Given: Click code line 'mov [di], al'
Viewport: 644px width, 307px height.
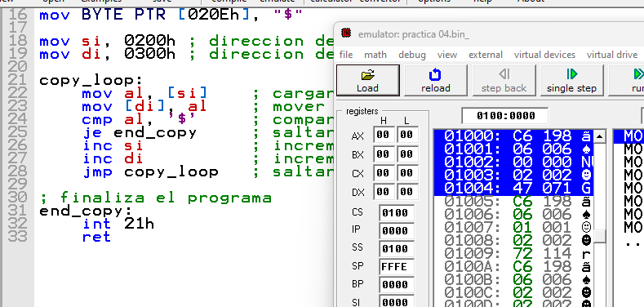Looking at the screenshot, I should tap(144, 107).
